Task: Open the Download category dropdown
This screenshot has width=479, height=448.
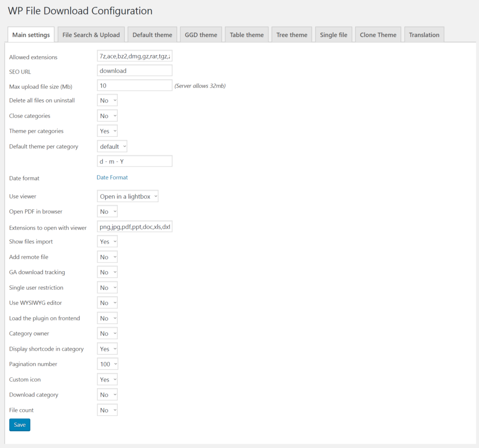Action: pos(107,395)
